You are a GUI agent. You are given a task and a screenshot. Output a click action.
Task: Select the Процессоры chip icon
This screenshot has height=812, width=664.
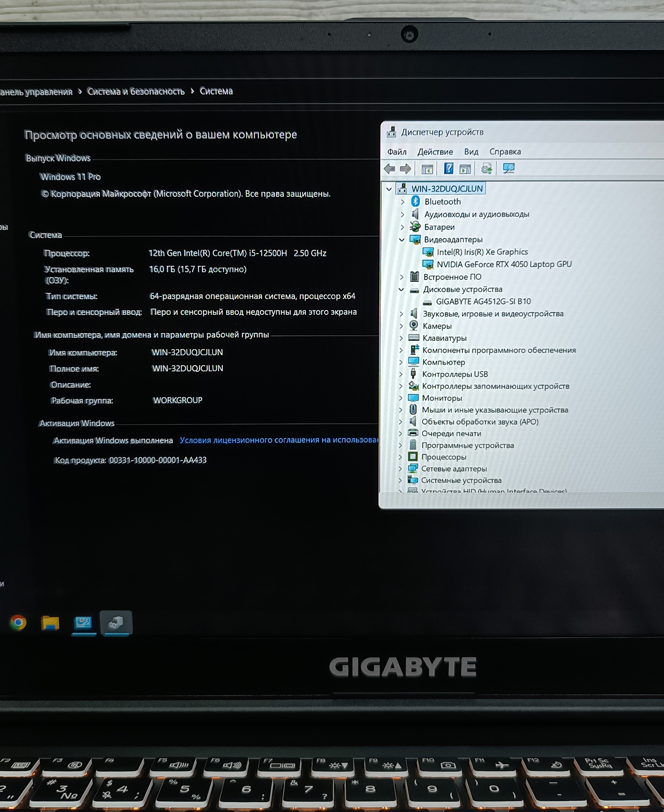413,457
